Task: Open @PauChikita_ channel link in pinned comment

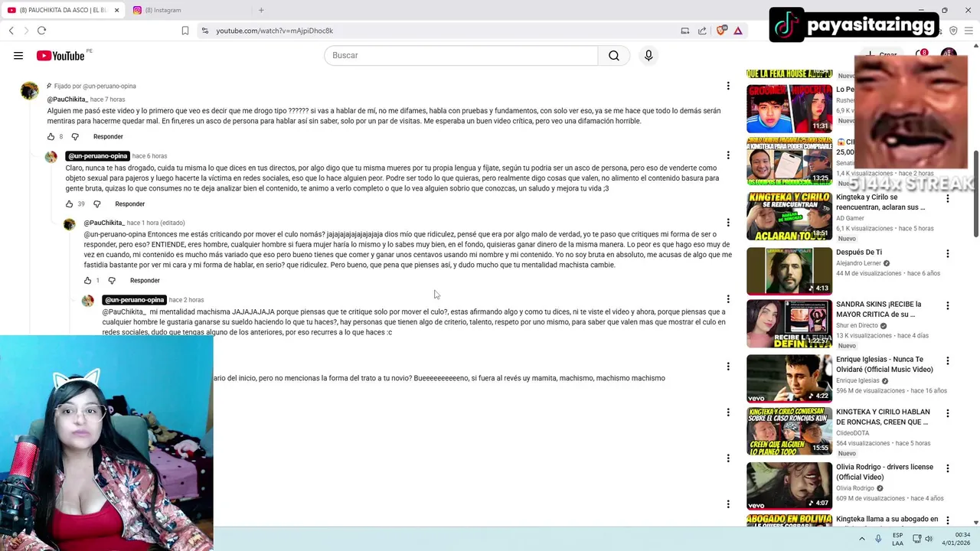Action: 67,99
